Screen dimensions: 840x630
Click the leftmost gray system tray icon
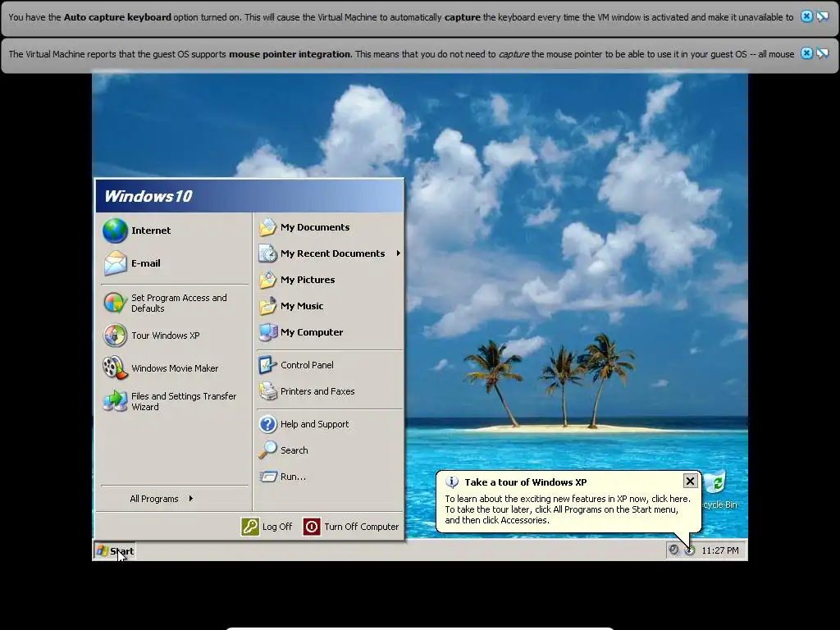[674, 550]
